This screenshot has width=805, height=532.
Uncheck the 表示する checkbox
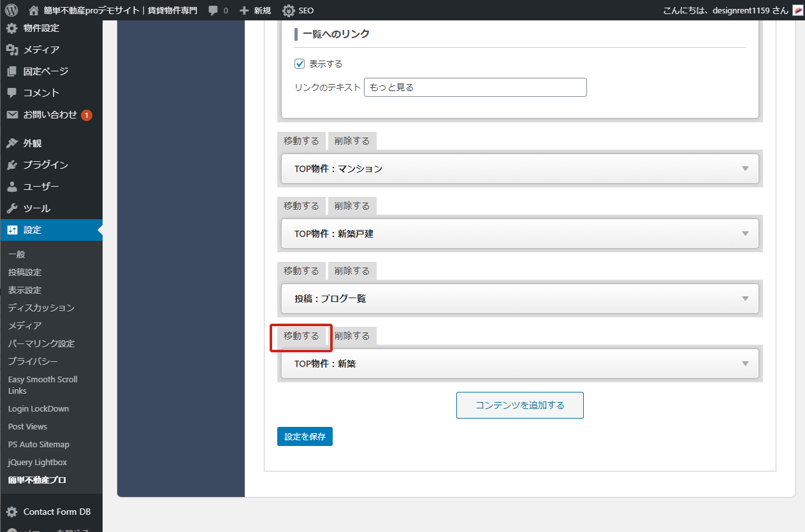[x=300, y=64]
